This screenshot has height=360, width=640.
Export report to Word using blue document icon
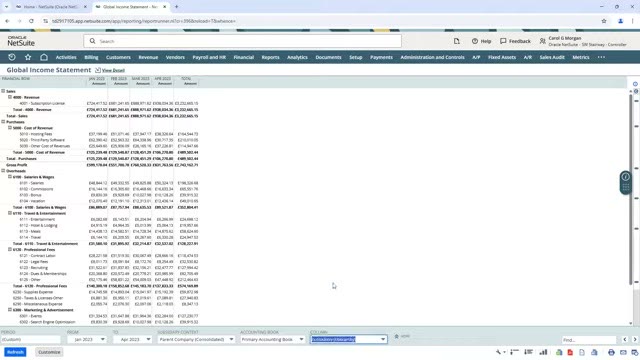point(594,352)
